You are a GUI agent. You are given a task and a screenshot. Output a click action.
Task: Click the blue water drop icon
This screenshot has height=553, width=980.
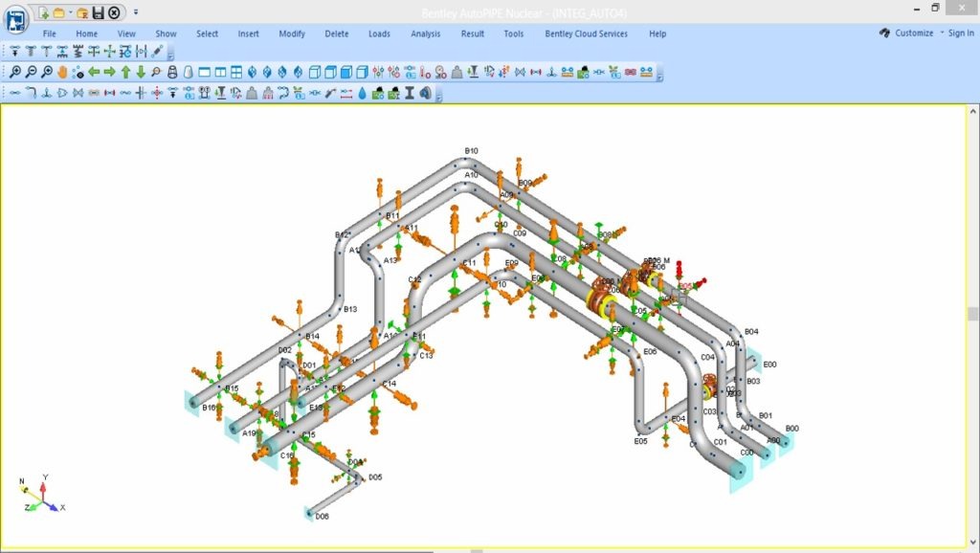362,93
